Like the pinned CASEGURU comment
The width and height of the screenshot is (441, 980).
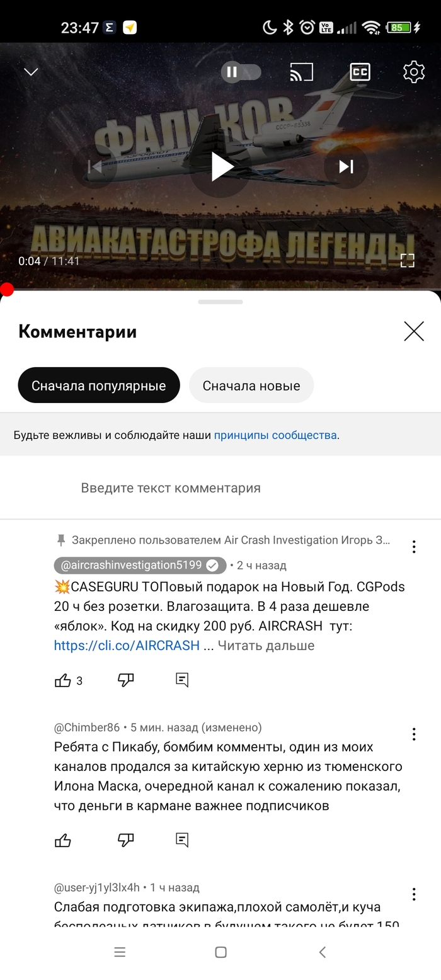click(x=63, y=680)
